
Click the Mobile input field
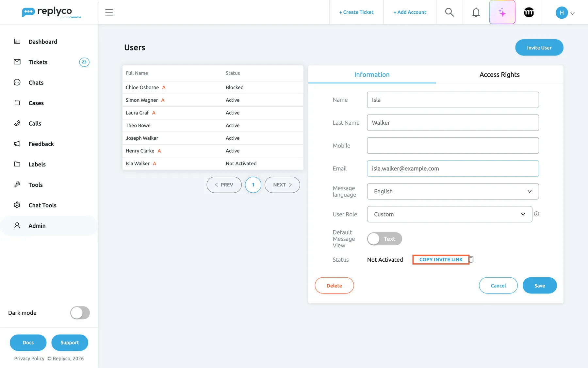[x=453, y=146]
